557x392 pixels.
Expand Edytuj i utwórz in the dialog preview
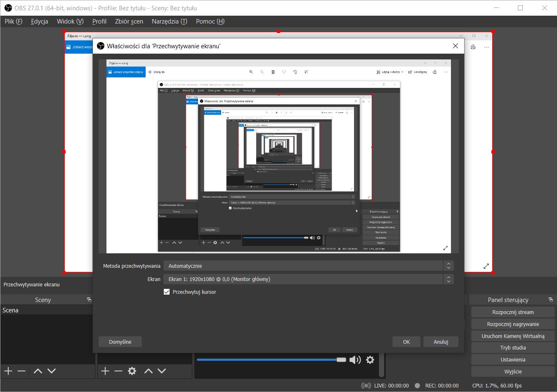click(x=390, y=72)
